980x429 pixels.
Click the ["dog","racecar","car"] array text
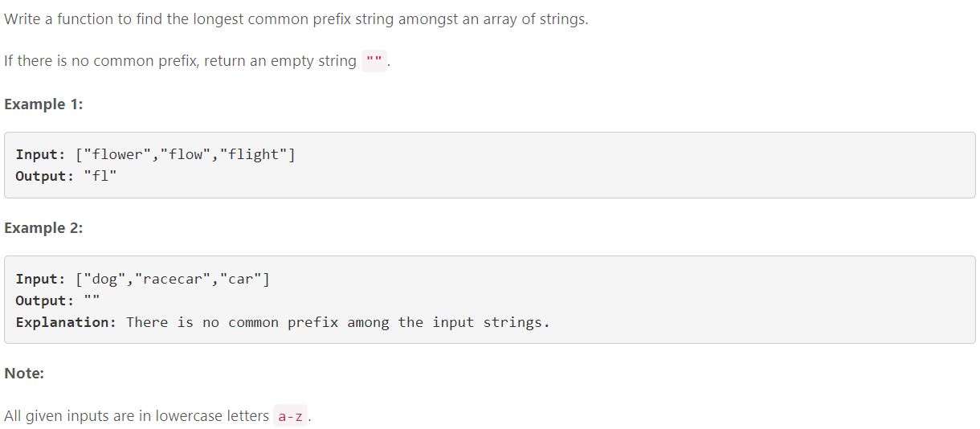[173, 279]
